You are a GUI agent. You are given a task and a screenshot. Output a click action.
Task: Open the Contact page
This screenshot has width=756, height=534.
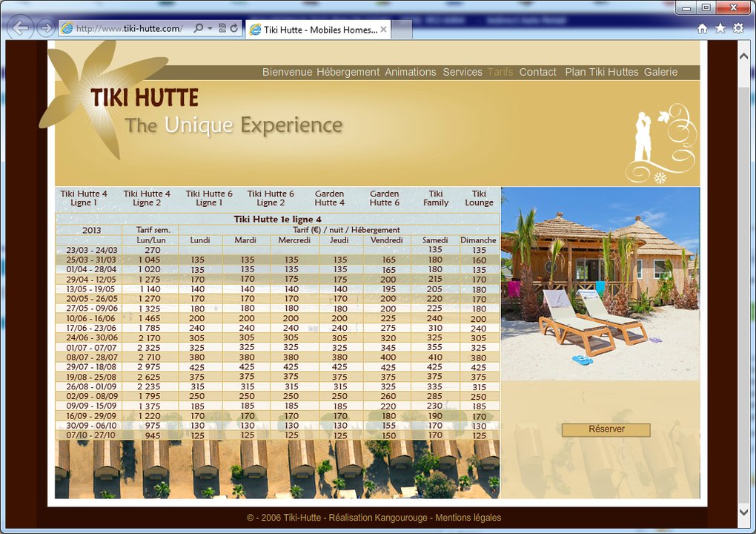tap(537, 72)
